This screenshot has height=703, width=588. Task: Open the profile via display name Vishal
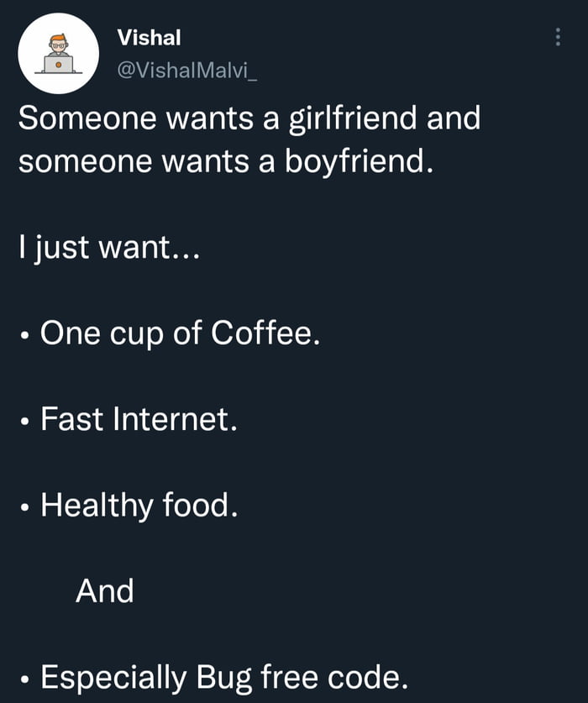tap(150, 37)
